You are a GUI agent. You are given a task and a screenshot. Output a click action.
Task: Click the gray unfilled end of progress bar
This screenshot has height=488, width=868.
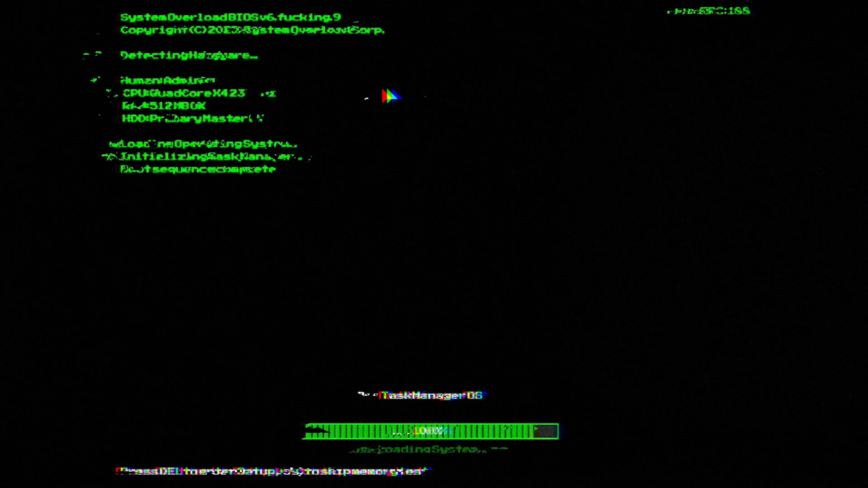[x=546, y=432]
